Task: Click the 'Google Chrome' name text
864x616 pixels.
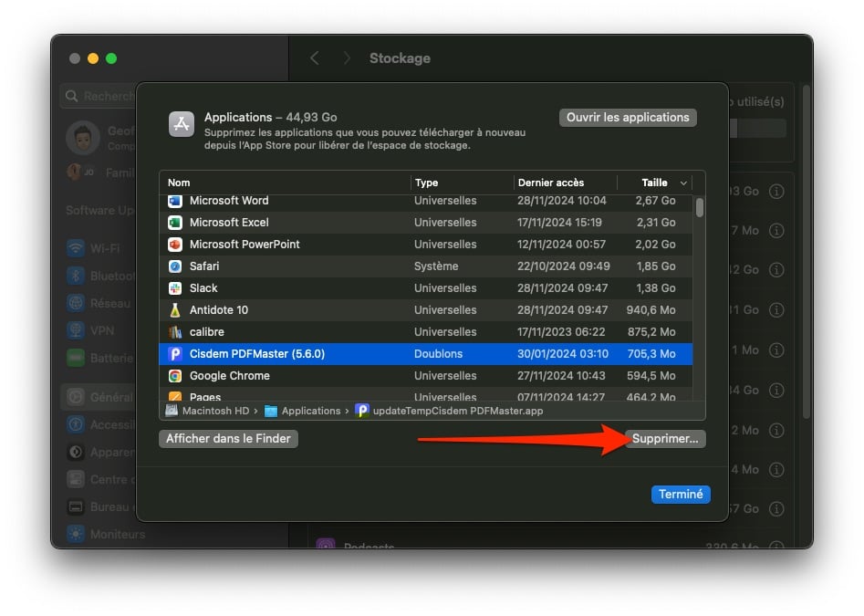Action: coord(230,376)
